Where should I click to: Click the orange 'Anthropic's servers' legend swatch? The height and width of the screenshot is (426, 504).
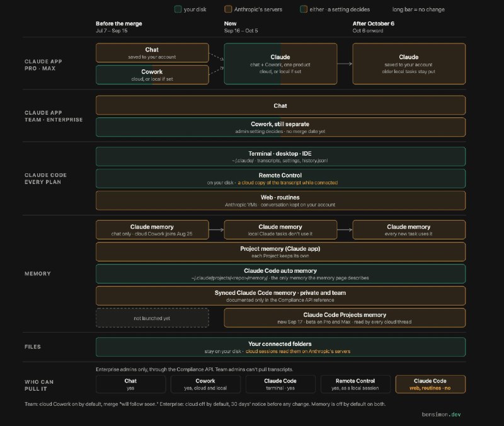coord(228,9)
